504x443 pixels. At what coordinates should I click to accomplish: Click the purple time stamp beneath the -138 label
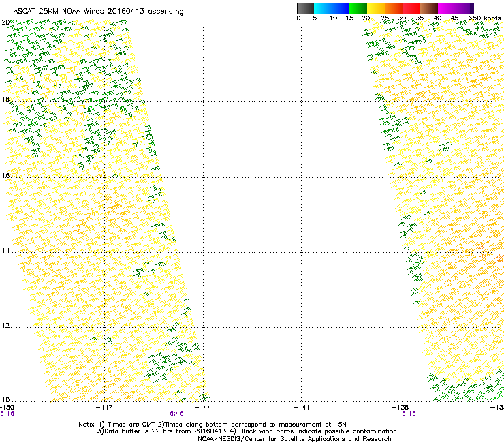pos(409,414)
